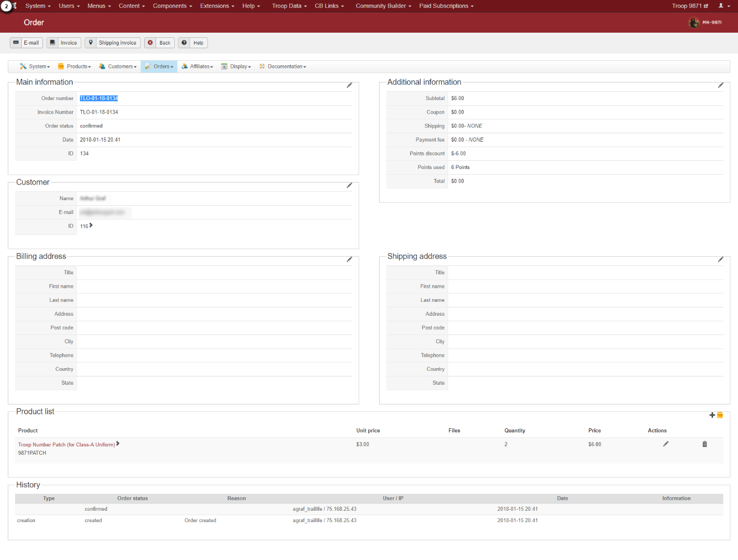Open the Affiliates dropdown menu
This screenshot has height=560, width=738.
pos(197,67)
